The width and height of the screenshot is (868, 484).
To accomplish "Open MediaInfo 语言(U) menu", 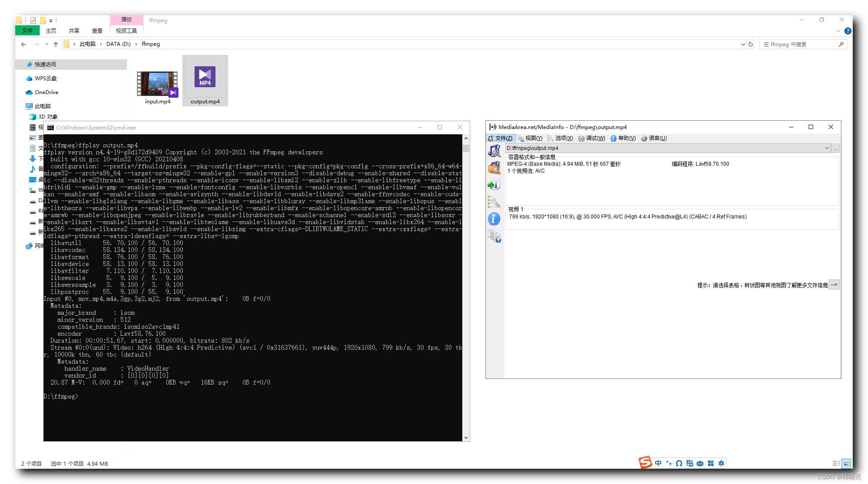I will coord(654,138).
